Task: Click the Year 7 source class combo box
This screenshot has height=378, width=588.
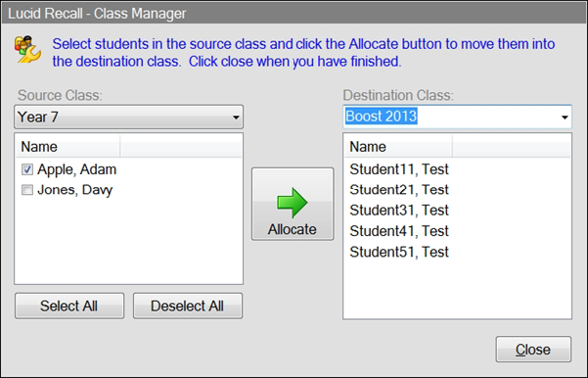Action: click(x=128, y=118)
